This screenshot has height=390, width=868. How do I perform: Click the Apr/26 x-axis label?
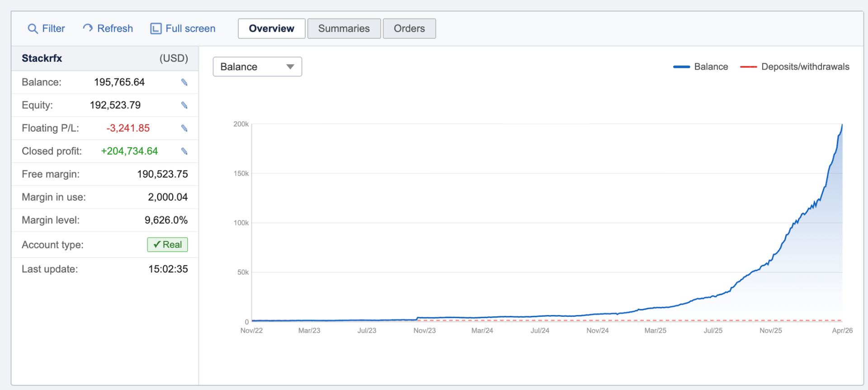[x=842, y=331]
